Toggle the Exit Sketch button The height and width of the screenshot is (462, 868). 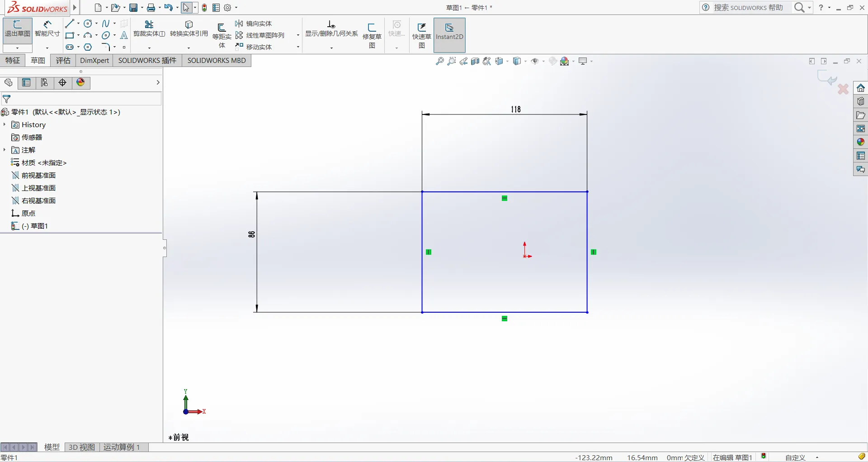coord(18,31)
